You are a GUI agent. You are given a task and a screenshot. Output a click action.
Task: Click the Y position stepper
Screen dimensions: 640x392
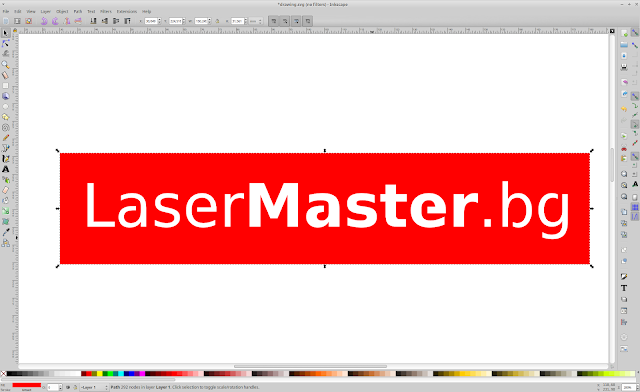click(184, 21)
